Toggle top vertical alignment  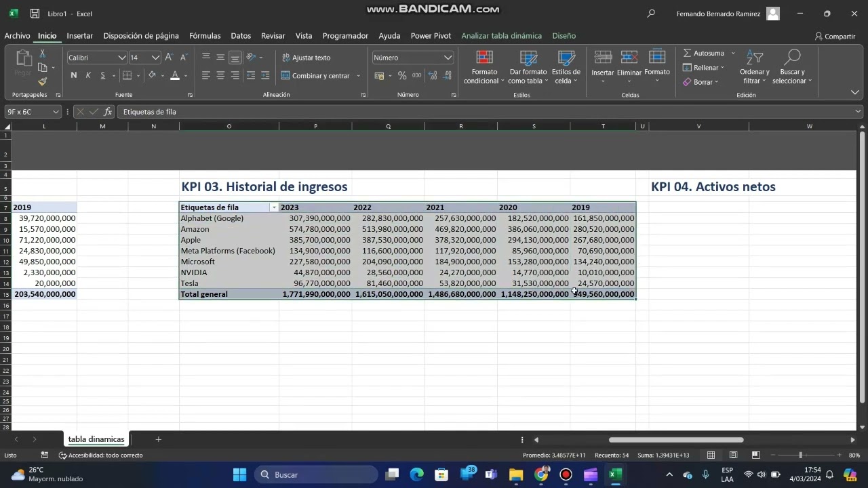pyautogui.click(x=206, y=58)
